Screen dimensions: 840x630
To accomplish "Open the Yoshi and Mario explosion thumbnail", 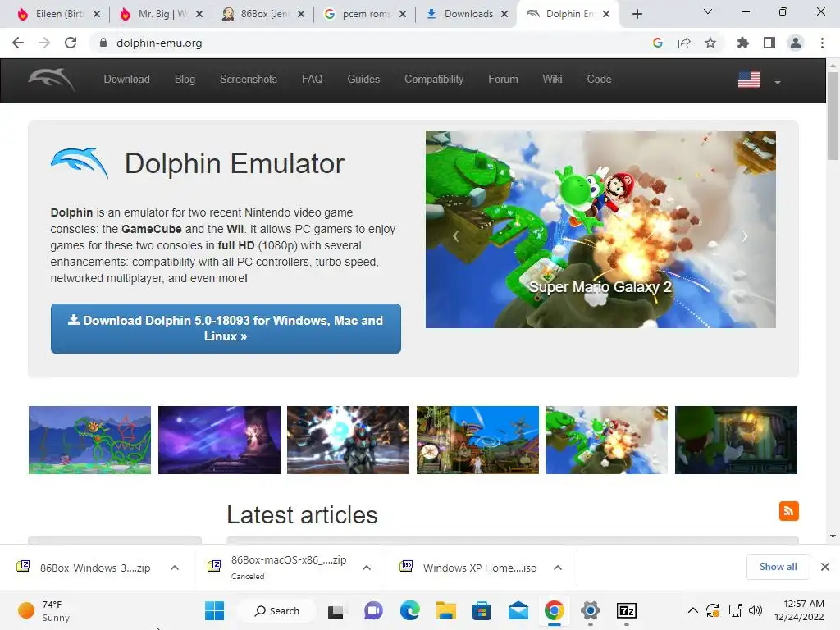I will click(606, 440).
